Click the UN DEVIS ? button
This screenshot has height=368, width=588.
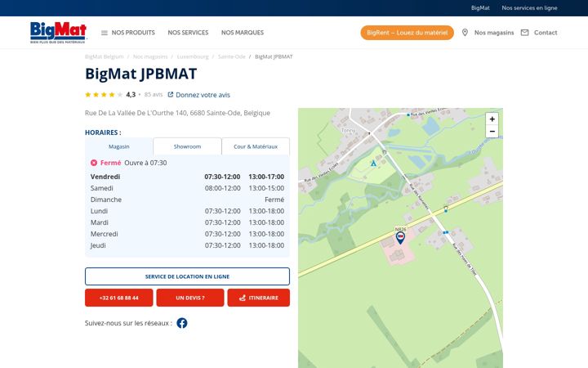click(190, 298)
